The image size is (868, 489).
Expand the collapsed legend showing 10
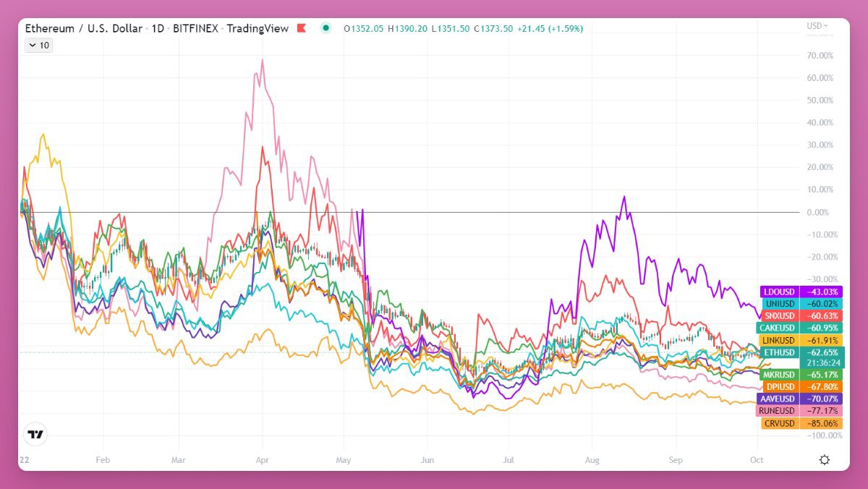click(38, 45)
